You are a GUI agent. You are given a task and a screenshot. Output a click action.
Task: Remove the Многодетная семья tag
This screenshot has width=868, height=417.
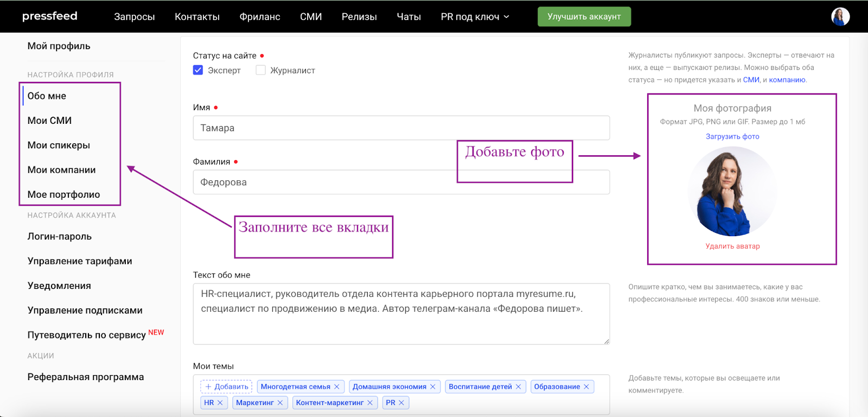pos(337,387)
